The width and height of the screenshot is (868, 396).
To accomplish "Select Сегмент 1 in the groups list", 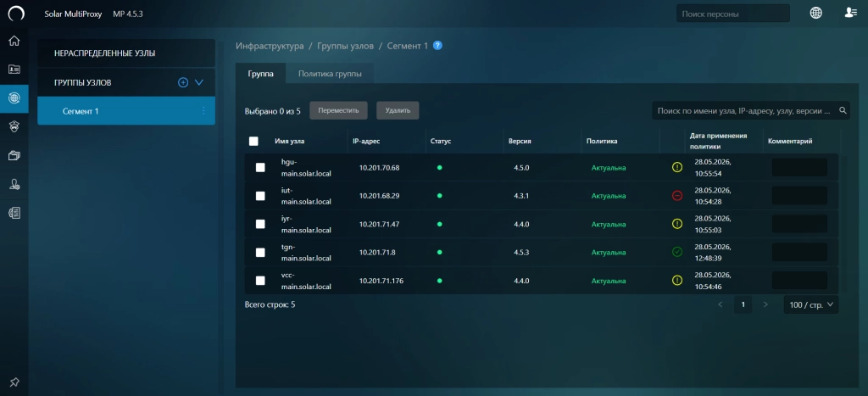I will [x=126, y=111].
